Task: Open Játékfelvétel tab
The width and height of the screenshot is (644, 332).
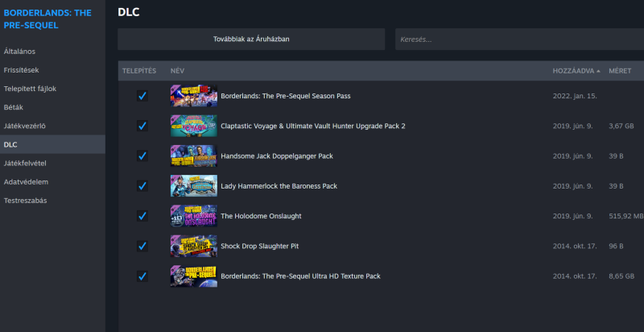Action: 52,163
